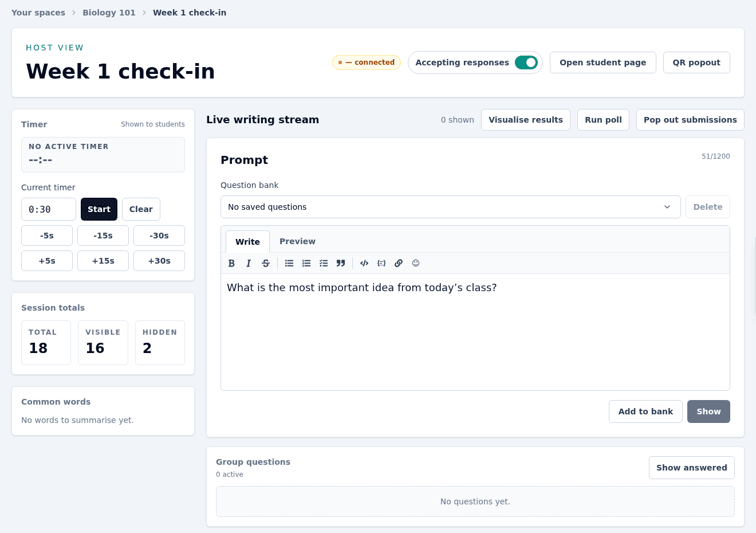Insert a bulleted list in the prompt
Image resolution: width=756 pixels, height=533 pixels.
(x=289, y=263)
